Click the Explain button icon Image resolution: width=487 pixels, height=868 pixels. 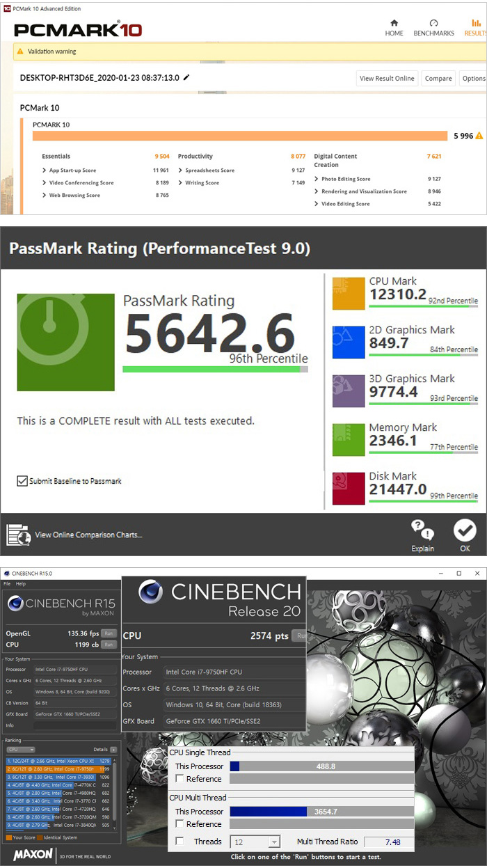tap(422, 530)
